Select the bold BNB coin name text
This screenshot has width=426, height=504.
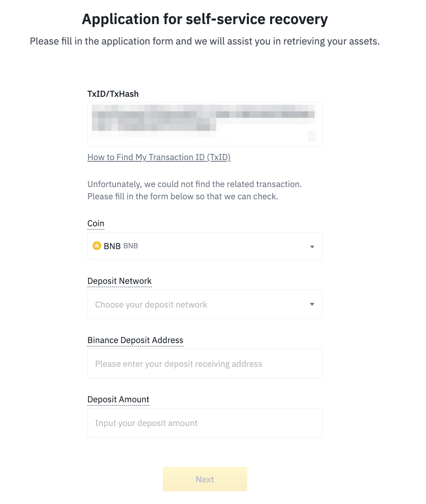coord(112,246)
